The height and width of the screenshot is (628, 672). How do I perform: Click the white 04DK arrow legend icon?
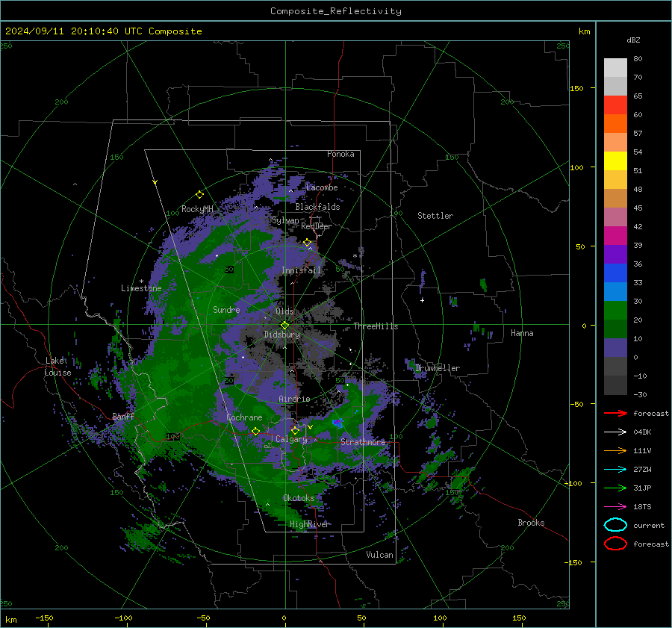click(x=615, y=432)
